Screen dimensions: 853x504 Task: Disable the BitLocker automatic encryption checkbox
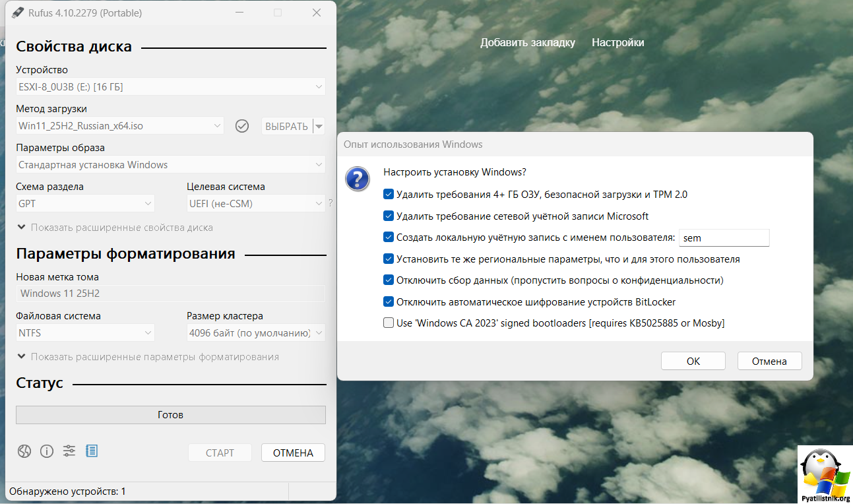click(x=389, y=302)
